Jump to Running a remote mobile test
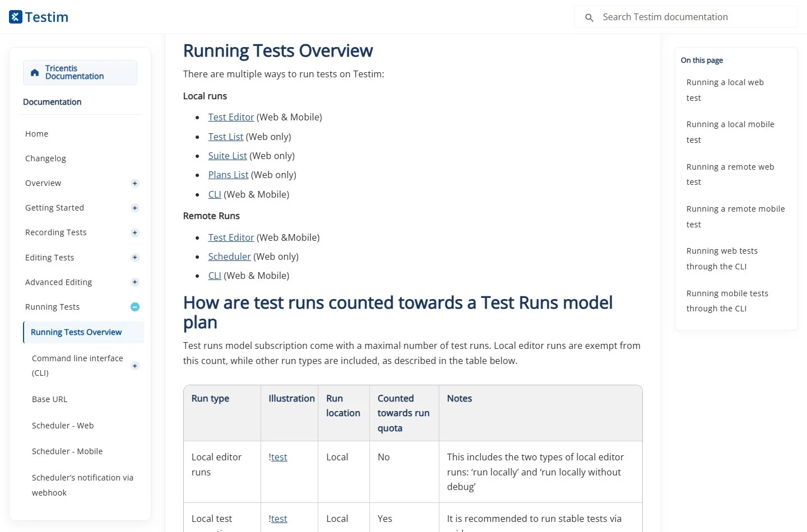The height and width of the screenshot is (532, 807). tap(736, 217)
